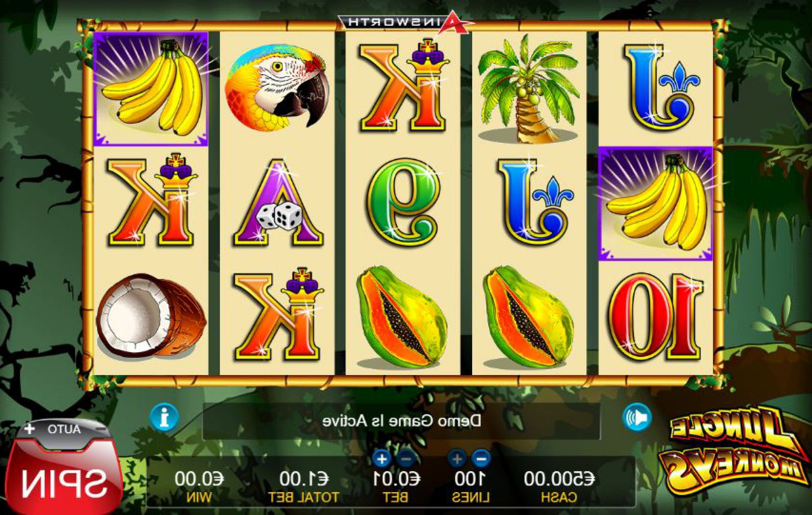
Task: Click the Ainsworth logo at top
Action: [x=406, y=21]
